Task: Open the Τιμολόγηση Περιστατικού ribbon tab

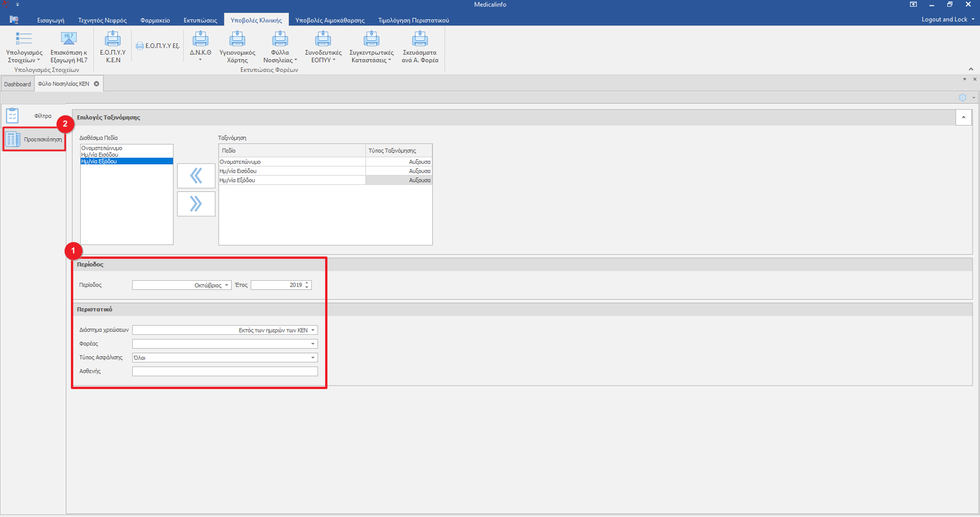Action: (x=413, y=20)
